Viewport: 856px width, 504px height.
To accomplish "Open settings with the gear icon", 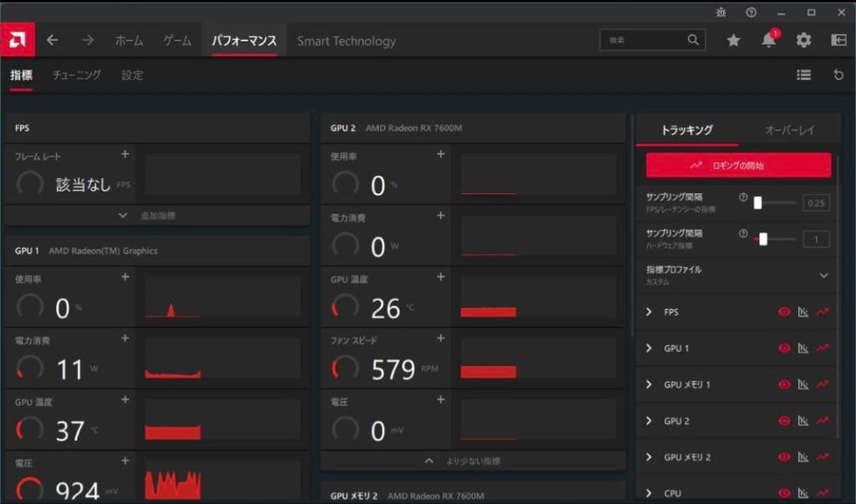I will [x=804, y=40].
